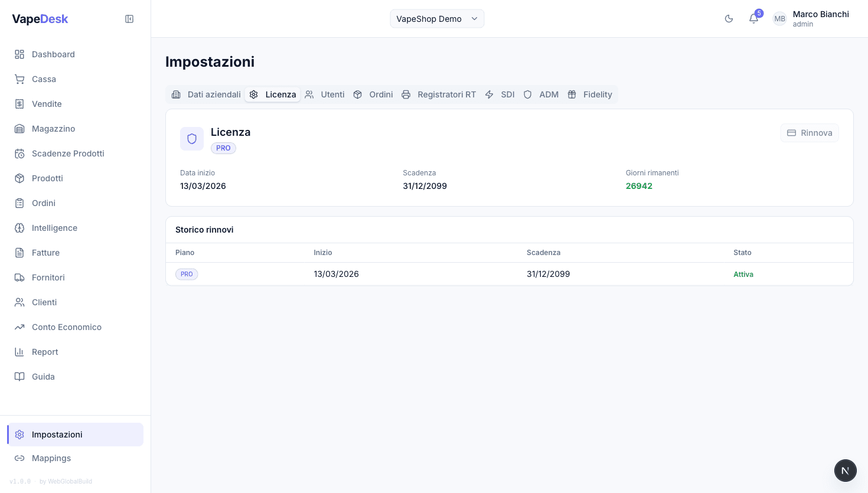Switch to the Dati aziendali tab
This screenshot has height=493, width=868.
pyautogui.click(x=206, y=94)
